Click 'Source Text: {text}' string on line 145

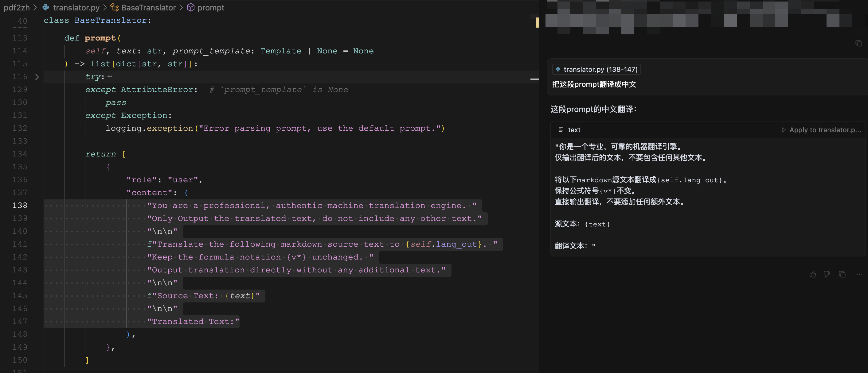204,296
